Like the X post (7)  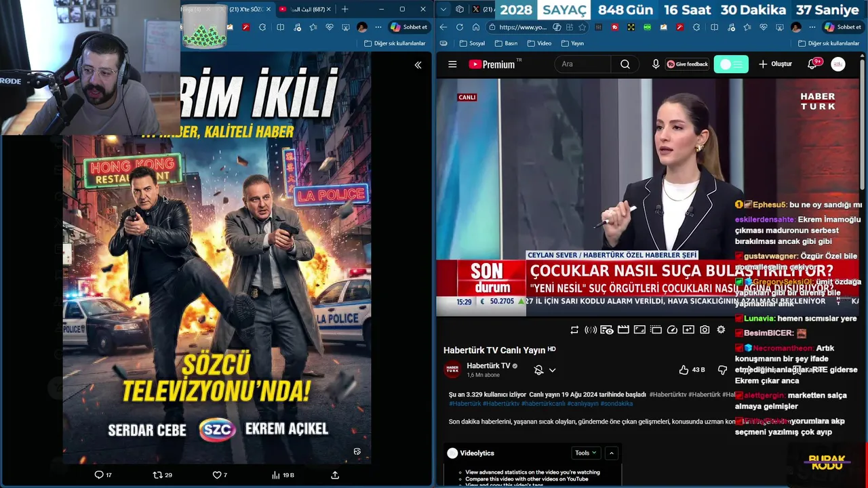point(220,475)
